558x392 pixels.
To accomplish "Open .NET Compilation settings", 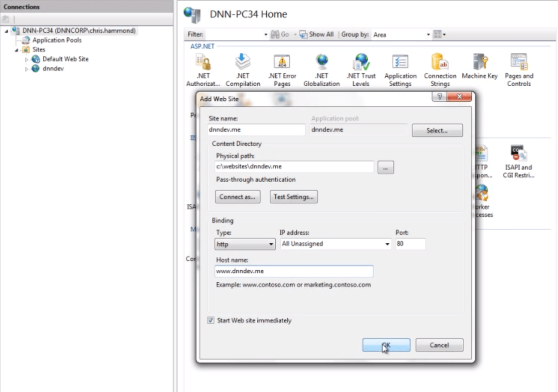I will tap(243, 65).
